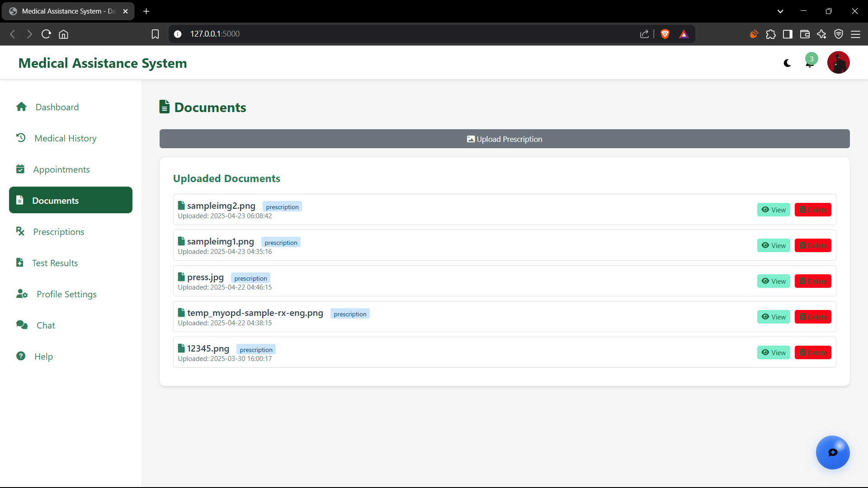
Task: Open the tab search dropdown arrow
Action: click(780, 11)
